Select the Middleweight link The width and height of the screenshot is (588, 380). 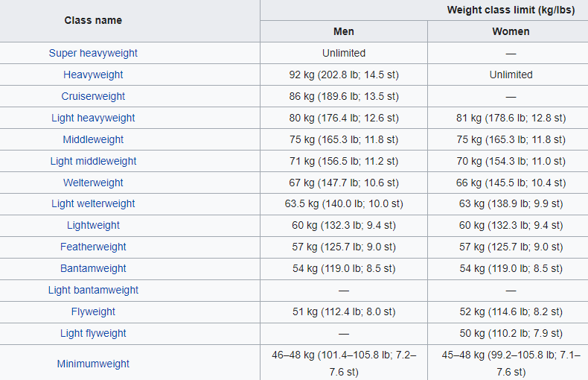(x=93, y=139)
